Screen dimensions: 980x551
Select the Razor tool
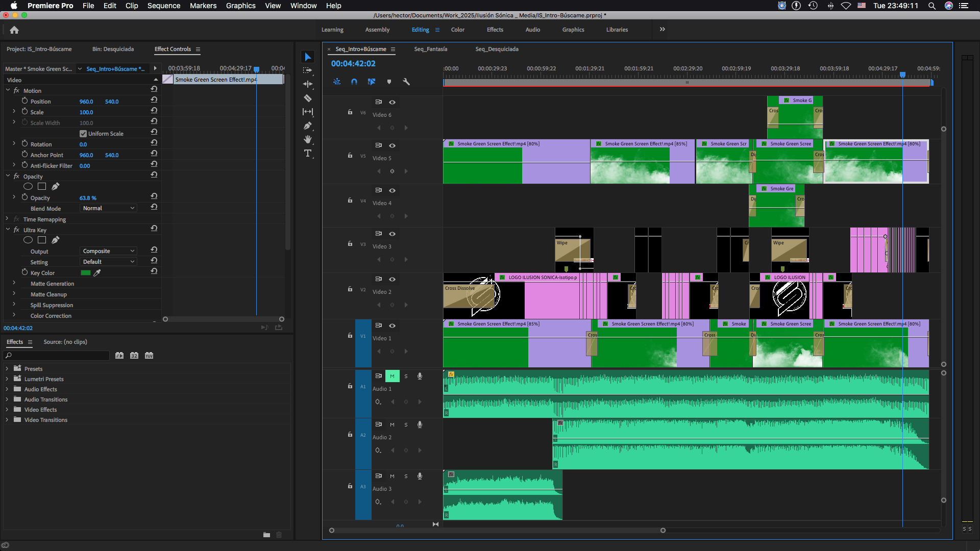click(308, 98)
